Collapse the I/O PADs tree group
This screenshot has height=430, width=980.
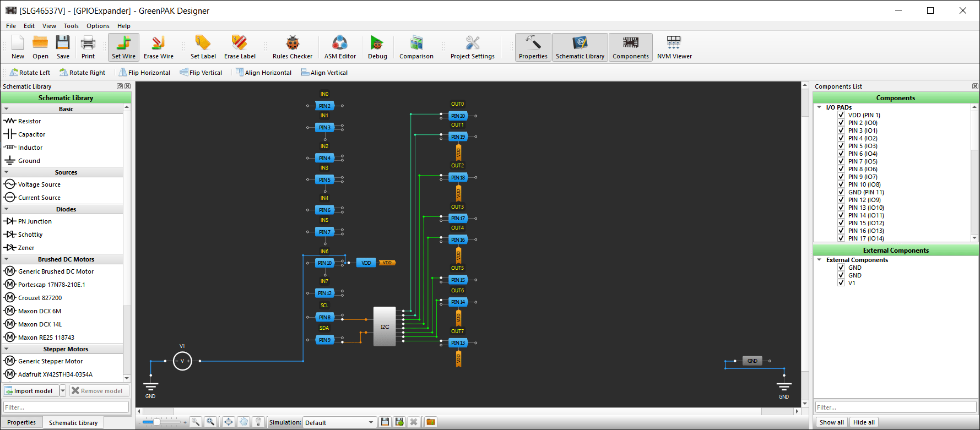(819, 107)
